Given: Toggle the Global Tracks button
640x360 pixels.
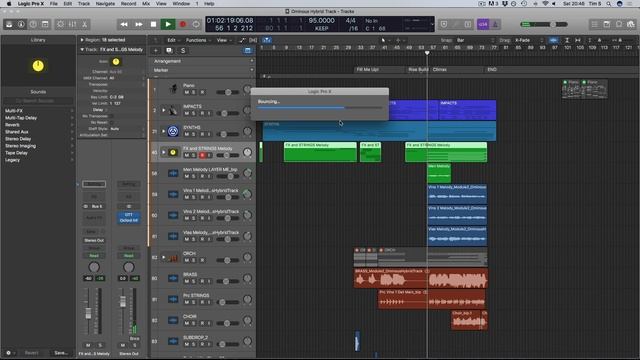Looking at the screenshot, I should click(x=247, y=51).
